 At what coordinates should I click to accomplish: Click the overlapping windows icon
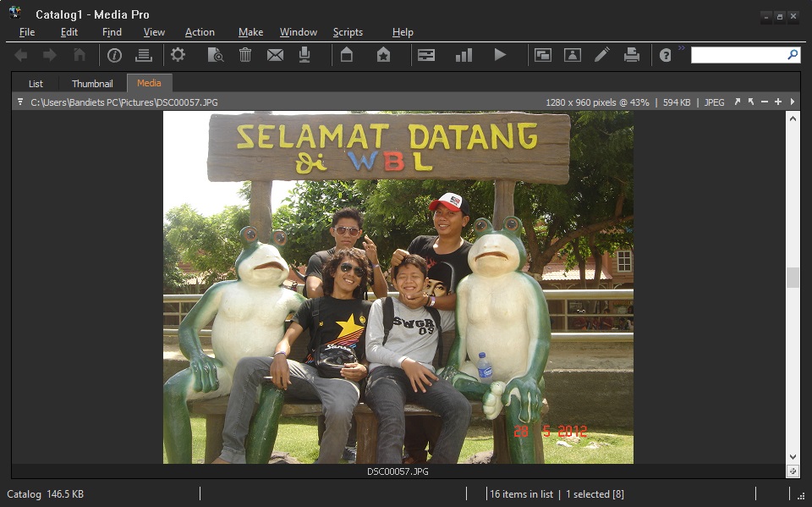point(543,55)
